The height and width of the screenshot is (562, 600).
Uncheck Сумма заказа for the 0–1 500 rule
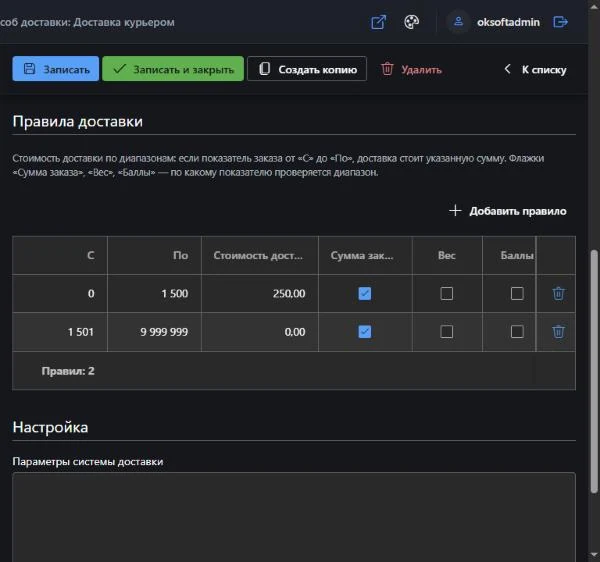click(x=365, y=293)
